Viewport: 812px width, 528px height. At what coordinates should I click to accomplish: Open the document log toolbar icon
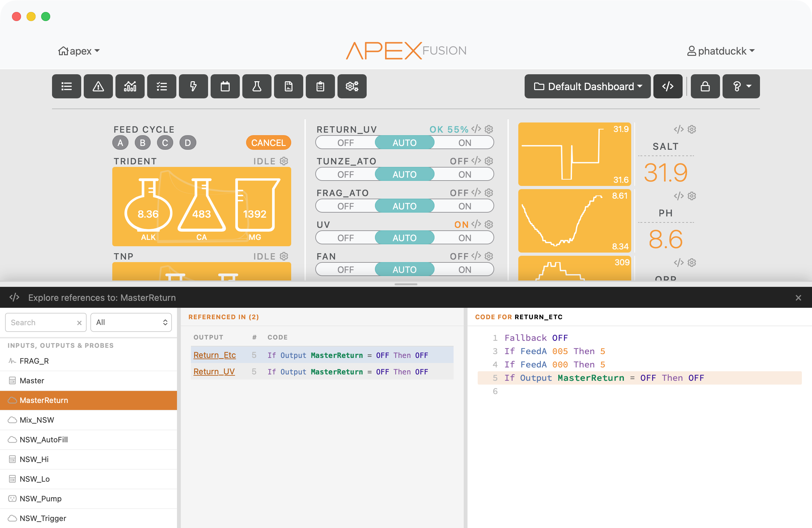coord(289,86)
